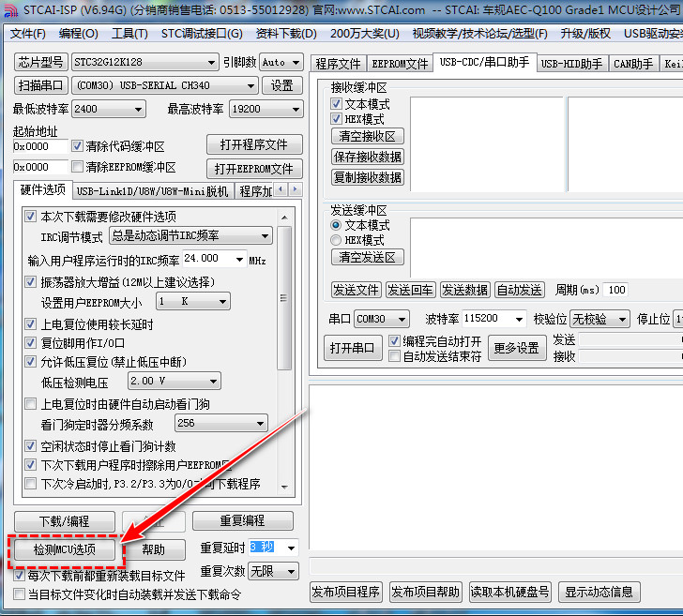683x616 pixels.
Task: Toggle 清除代码缓冲区 checkbox
Action: (x=78, y=146)
